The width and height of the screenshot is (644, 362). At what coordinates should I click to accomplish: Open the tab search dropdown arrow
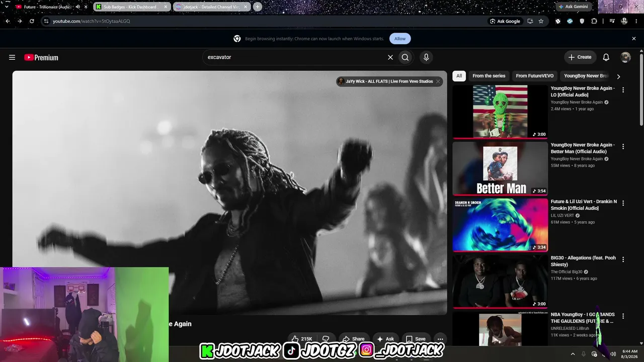(7, 7)
